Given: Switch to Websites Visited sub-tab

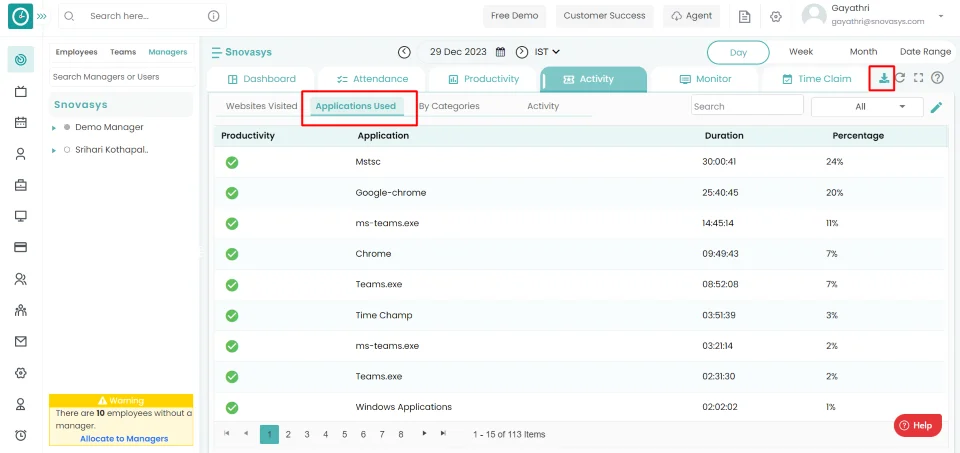Looking at the screenshot, I should (261, 106).
